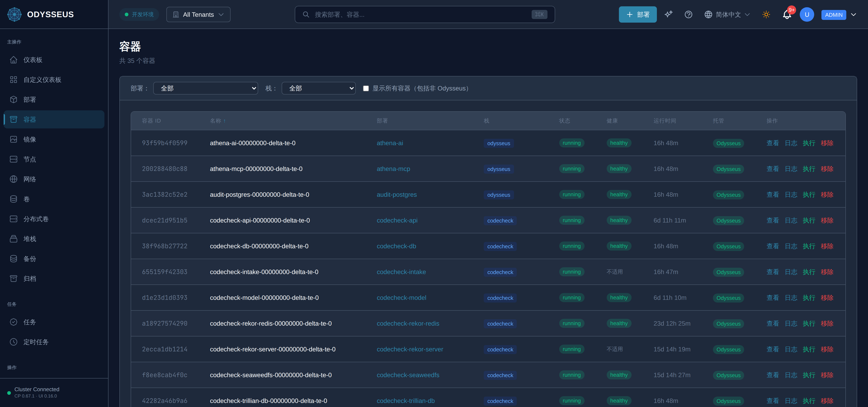The width and height of the screenshot is (868, 407).
Task: Select 容器 sidebar item
Action: 54,119
